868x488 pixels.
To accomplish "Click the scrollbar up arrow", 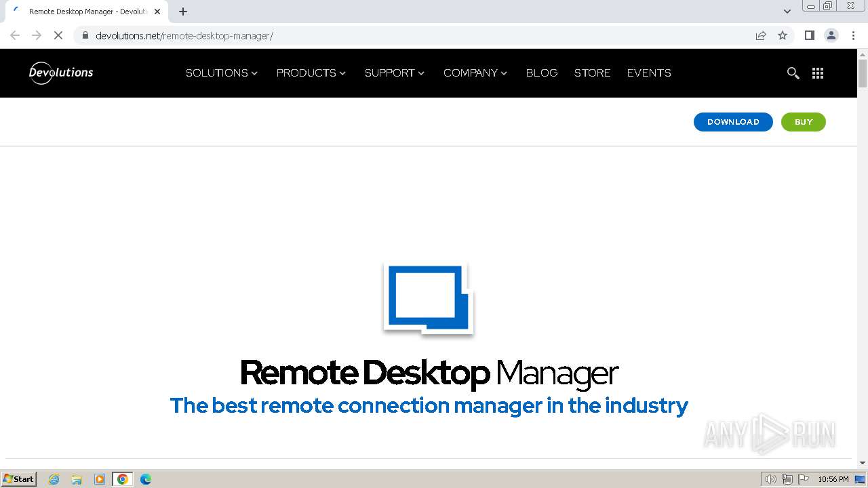I will [863, 54].
